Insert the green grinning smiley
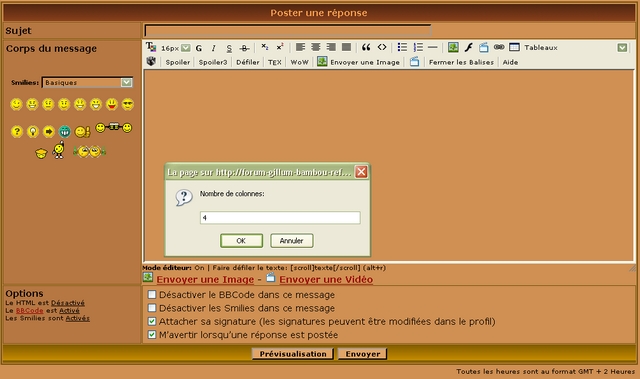 [64, 131]
